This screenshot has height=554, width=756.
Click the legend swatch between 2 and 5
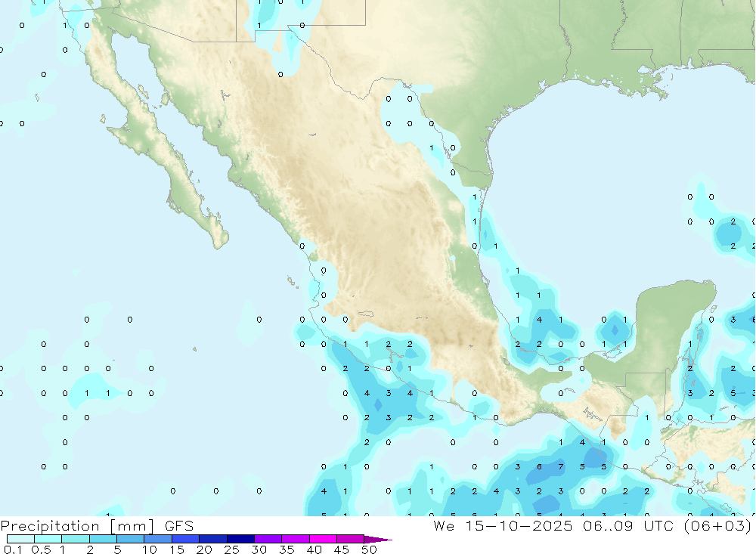click(x=103, y=539)
